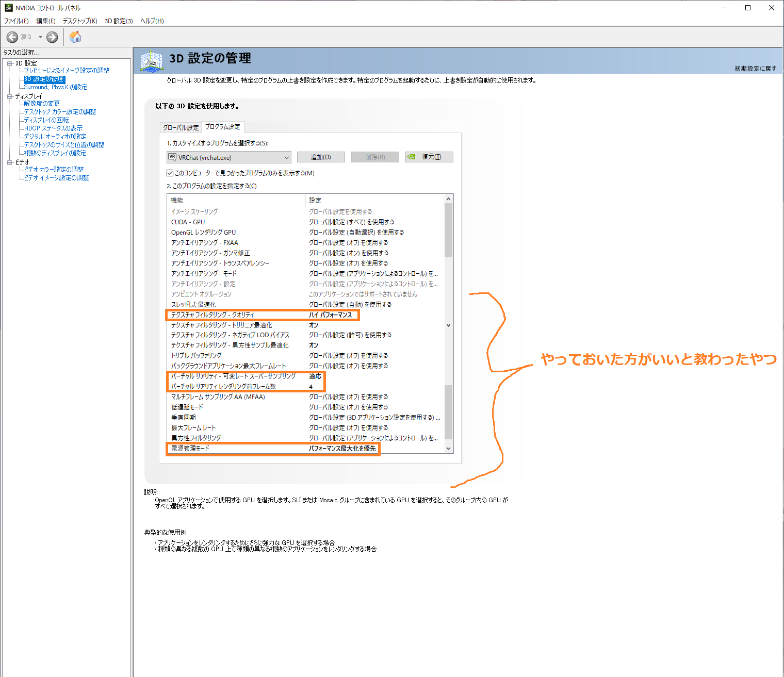Select ディスプレイの回転 in the tree
The width and height of the screenshot is (784, 677).
[x=46, y=120]
